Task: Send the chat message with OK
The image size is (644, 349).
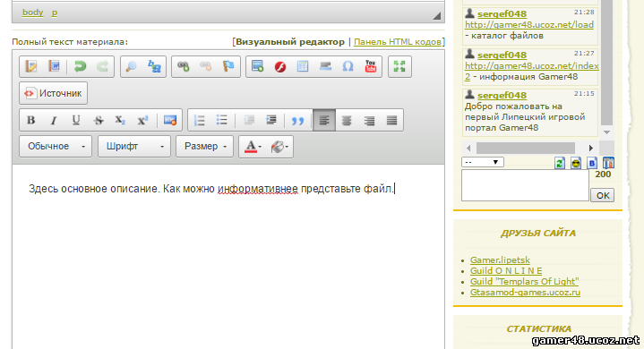Action: pos(603,195)
